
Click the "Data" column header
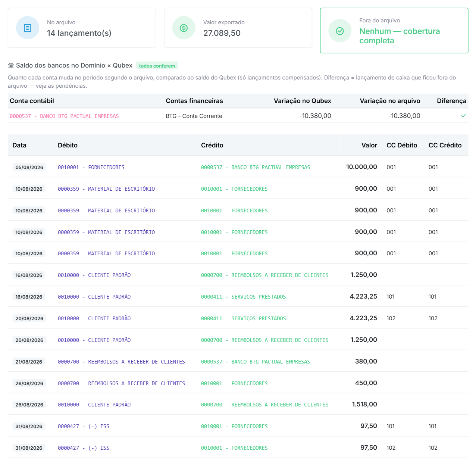point(19,145)
